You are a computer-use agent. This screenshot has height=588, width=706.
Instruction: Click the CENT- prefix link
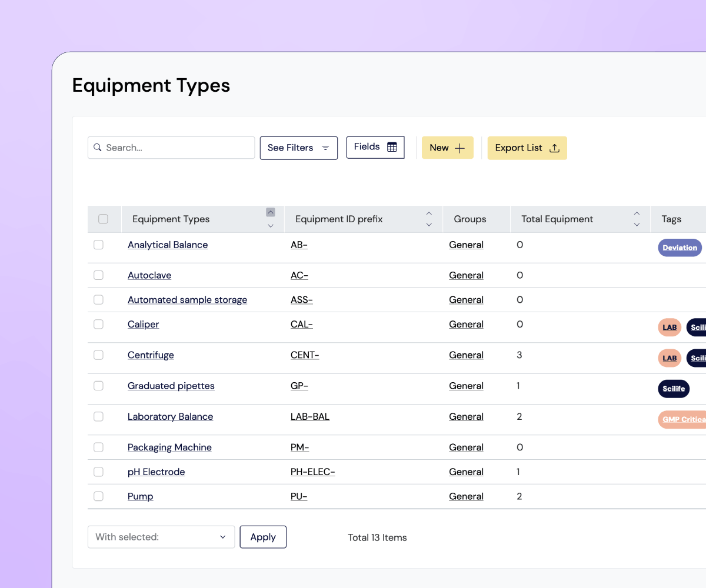[x=305, y=355]
